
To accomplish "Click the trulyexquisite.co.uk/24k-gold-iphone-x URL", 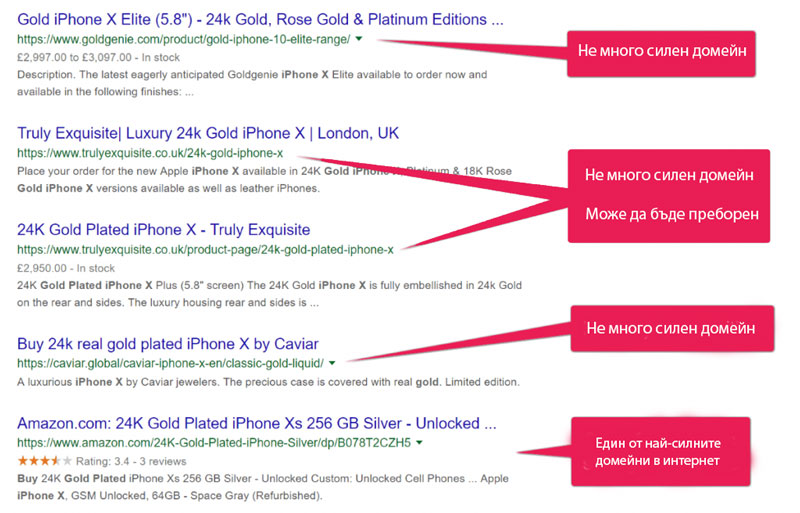I will (150, 153).
